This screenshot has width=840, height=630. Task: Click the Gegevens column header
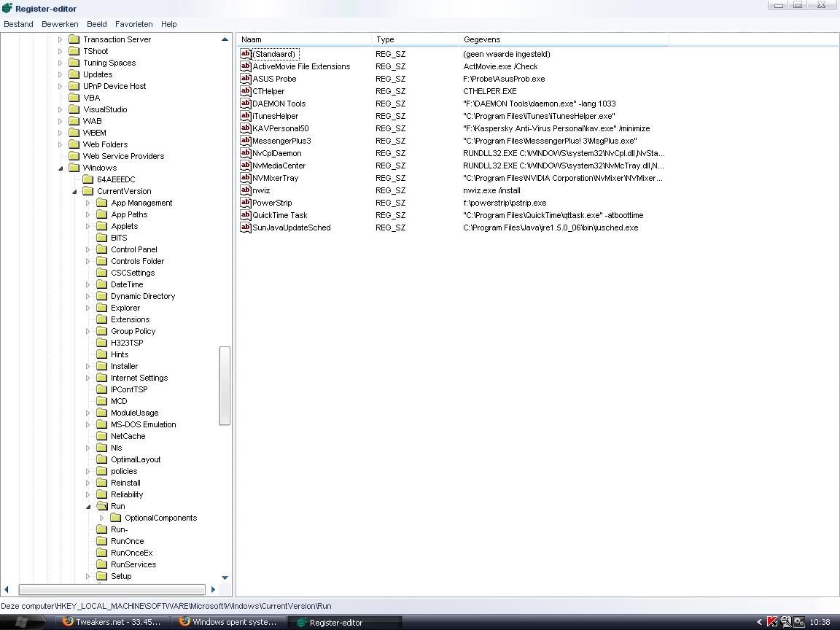click(x=563, y=39)
